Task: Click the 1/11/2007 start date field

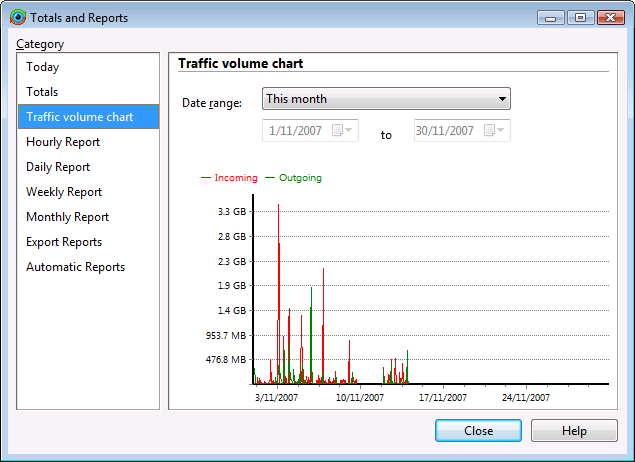Action: click(310, 130)
